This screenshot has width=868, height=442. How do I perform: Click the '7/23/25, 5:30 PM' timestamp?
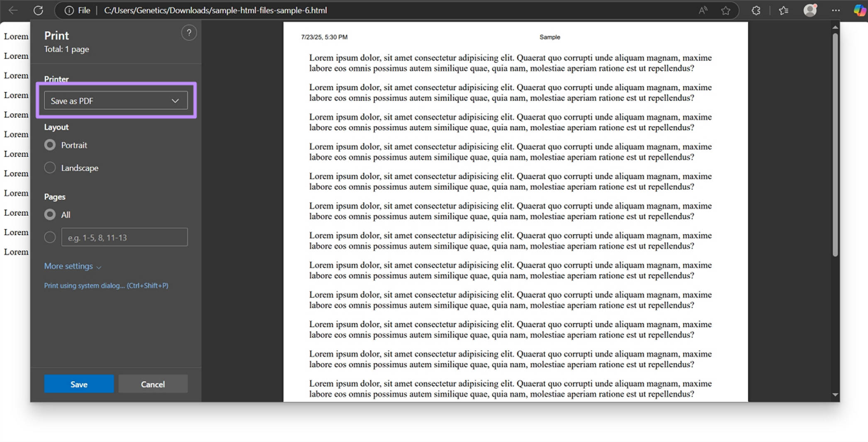[x=324, y=37]
